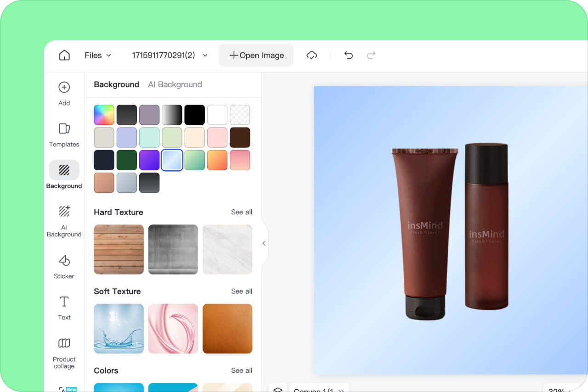
Task: Undo the last action
Action: pos(349,55)
